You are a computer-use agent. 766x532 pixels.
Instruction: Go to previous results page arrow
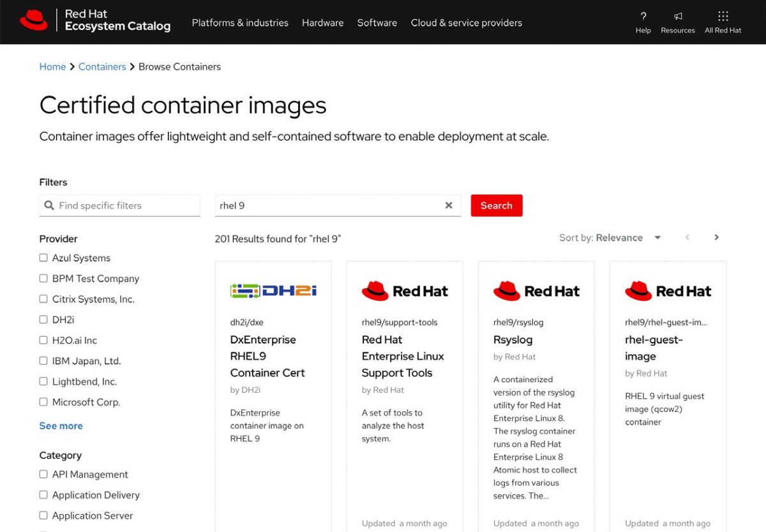[x=687, y=237]
